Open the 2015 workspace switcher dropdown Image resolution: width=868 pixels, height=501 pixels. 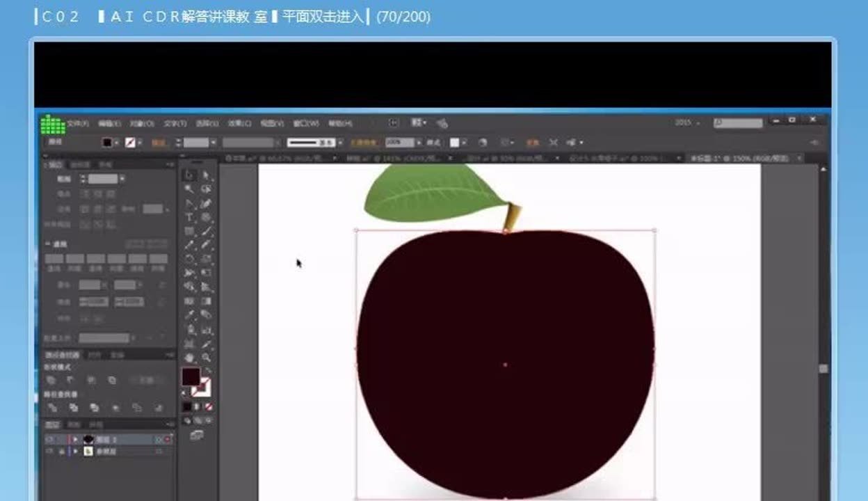(x=687, y=122)
